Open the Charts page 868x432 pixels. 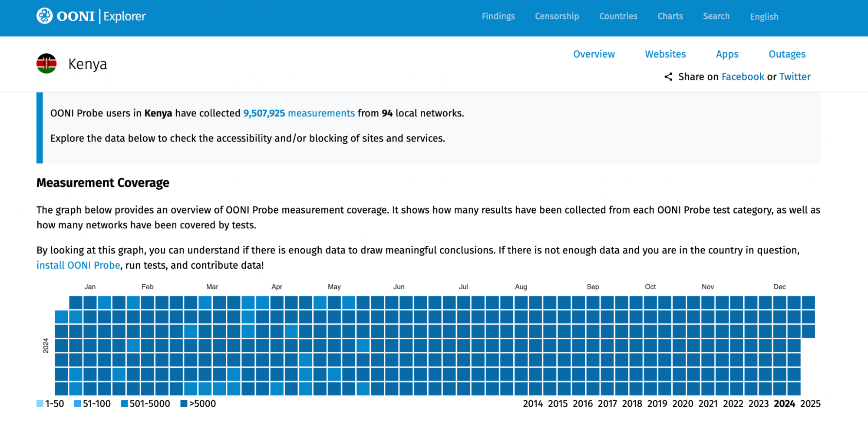pyautogui.click(x=670, y=16)
